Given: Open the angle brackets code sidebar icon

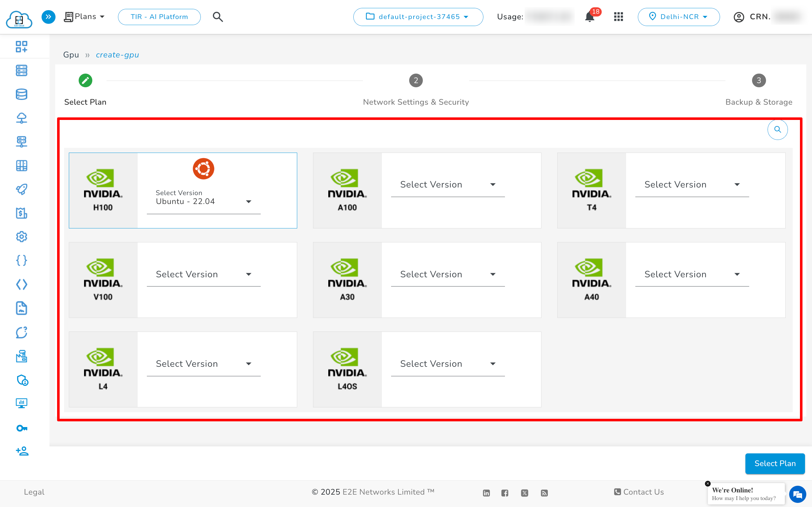Looking at the screenshot, I should 22,285.
